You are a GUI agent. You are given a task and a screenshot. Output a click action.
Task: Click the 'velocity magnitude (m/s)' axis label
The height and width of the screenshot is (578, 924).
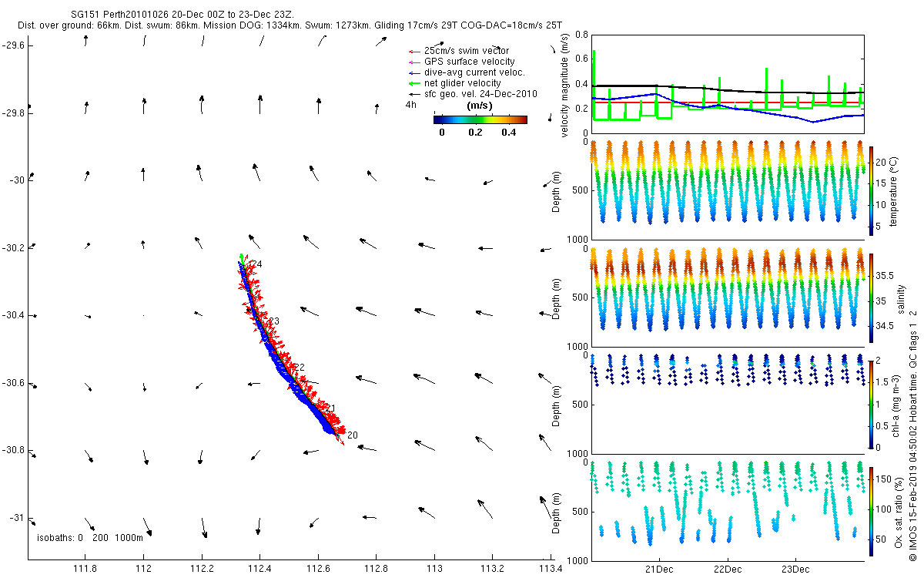(x=565, y=86)
